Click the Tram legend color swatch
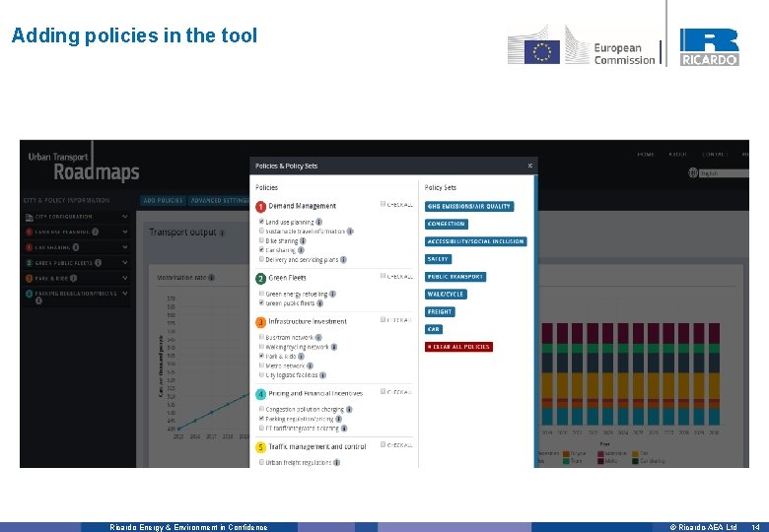The image size is (769, 532). click(x=566, y=461)
